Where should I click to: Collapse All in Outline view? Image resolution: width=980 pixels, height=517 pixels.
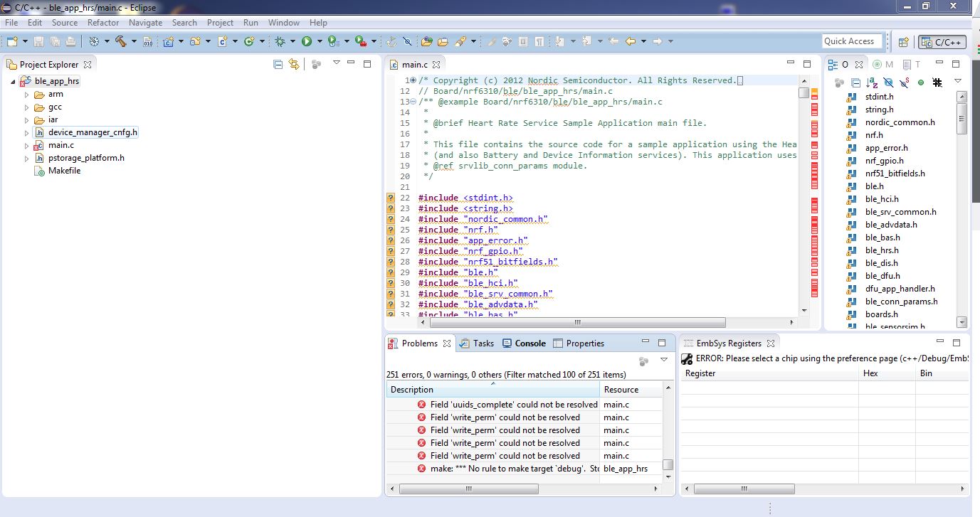coord(855,82)
